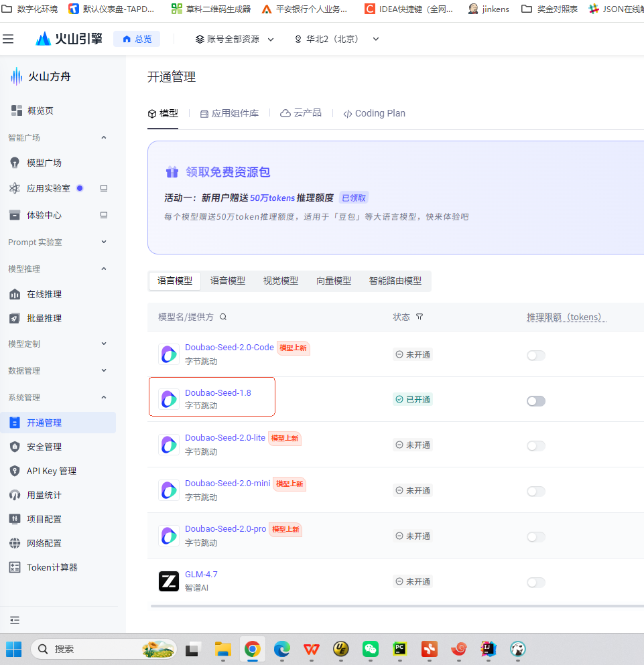Select the 向量模型 tab
The width and height of the screenshot is (644, 665).
click(334, 281)
